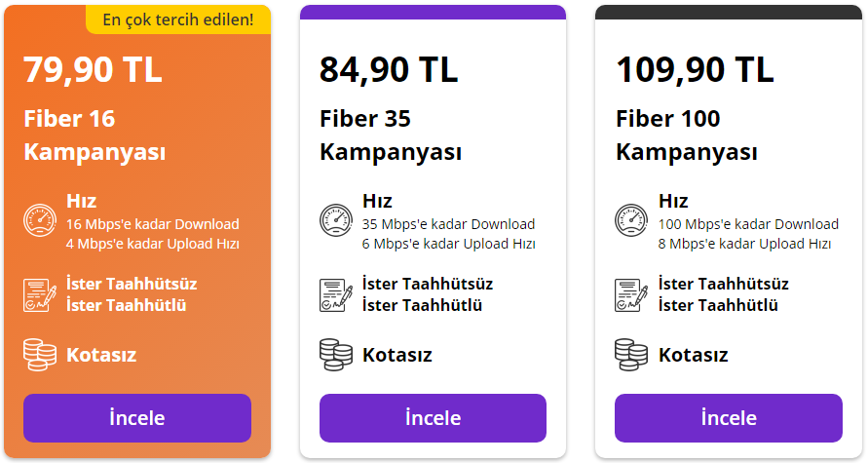Select the Fiber 100 Kampanyası title
This screenshot has height=463, width=868.
pyautogui.click(x=686, y=135)
